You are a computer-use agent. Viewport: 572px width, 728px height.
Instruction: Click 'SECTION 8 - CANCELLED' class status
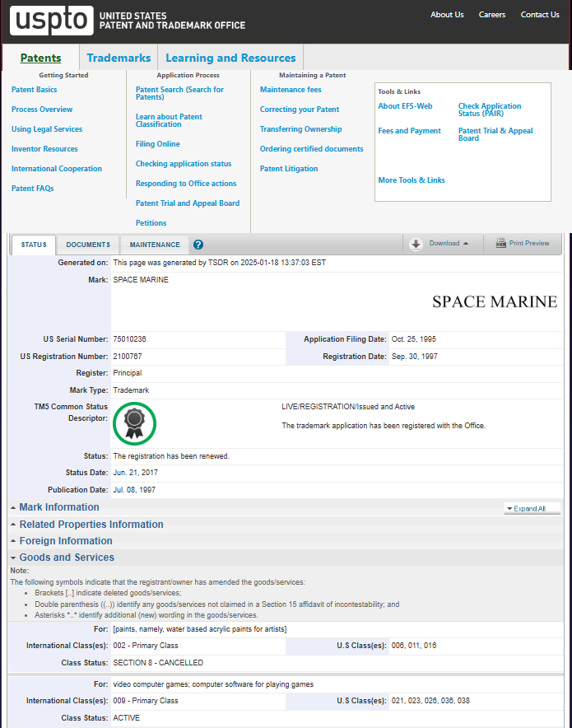[x=158, y=663]
